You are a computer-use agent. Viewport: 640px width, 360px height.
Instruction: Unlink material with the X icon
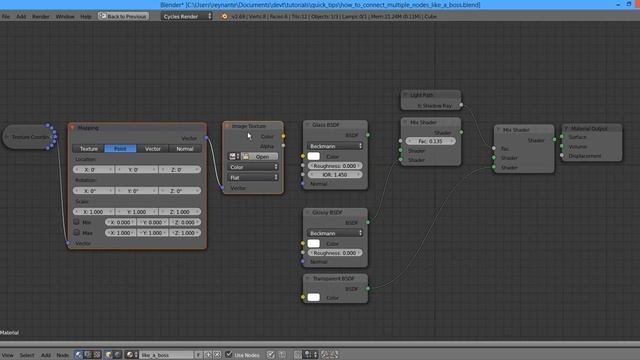click(217, 355)
